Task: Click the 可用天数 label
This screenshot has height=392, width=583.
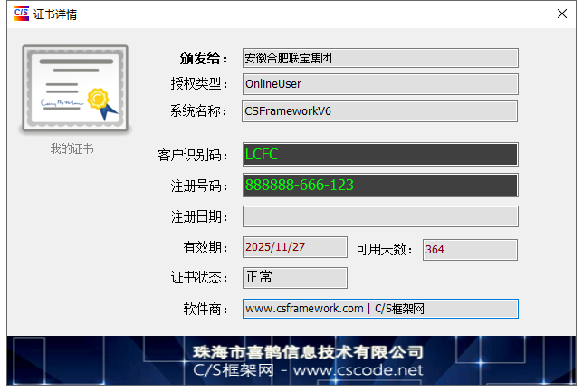Action: (384, 249)
